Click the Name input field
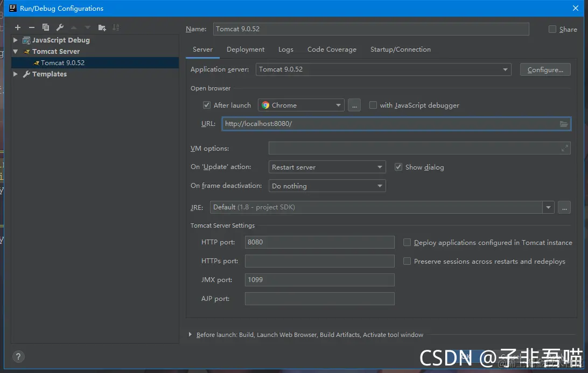The image size is (588, 373). coord(371,29)
